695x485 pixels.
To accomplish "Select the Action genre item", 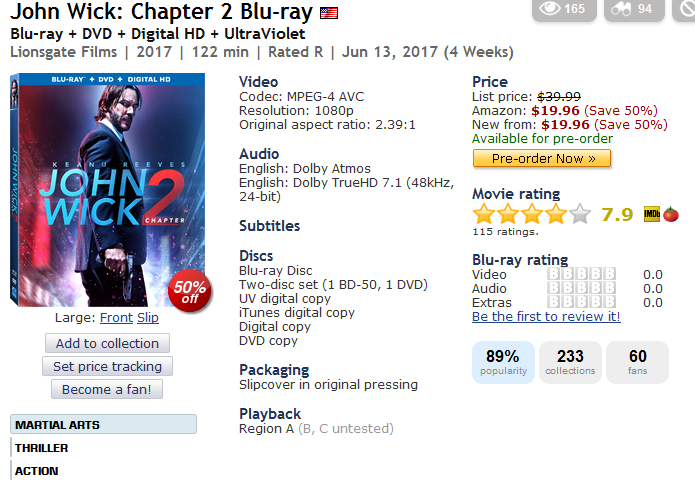I will click(x=37, y=471).
